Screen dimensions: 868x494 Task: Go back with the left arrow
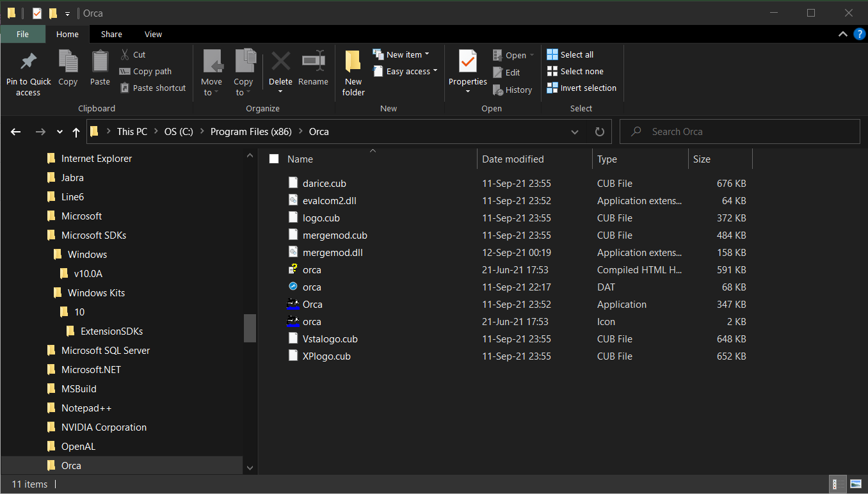16,132
